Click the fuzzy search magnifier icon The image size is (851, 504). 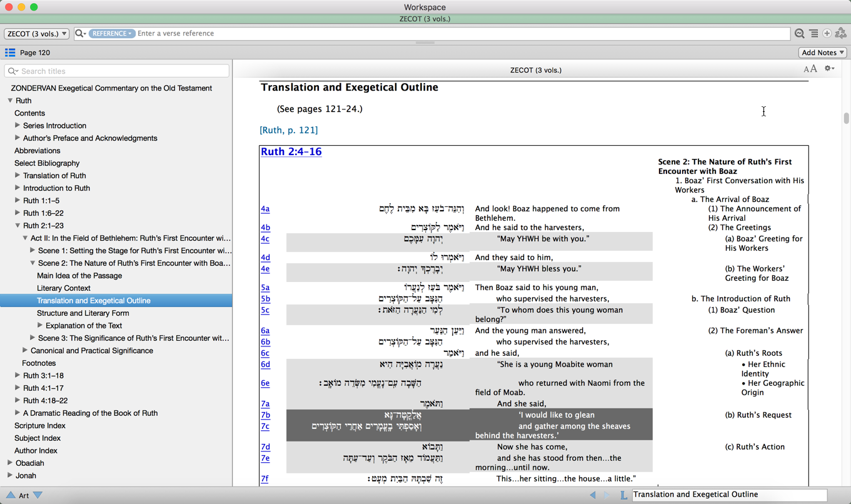tap(799, 34)
